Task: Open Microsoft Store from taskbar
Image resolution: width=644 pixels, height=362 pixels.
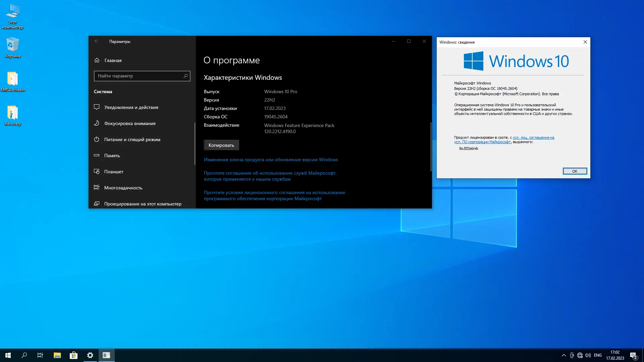Action: 73,355
